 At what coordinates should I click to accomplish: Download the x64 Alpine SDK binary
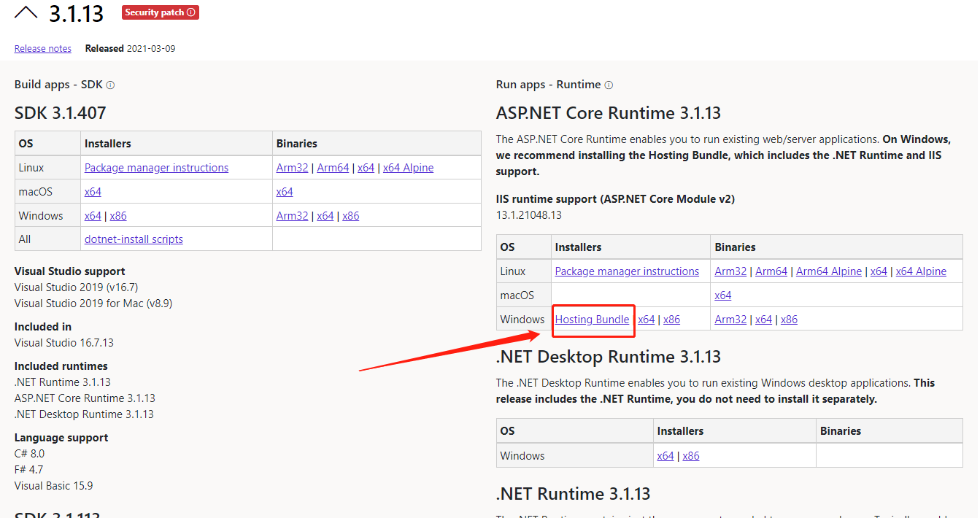tap(408, 167)
